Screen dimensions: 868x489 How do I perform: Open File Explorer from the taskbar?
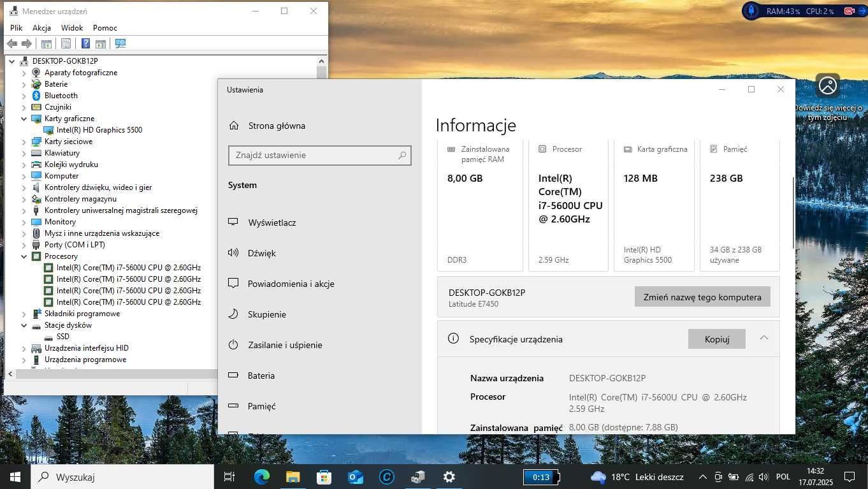point(293,477)
